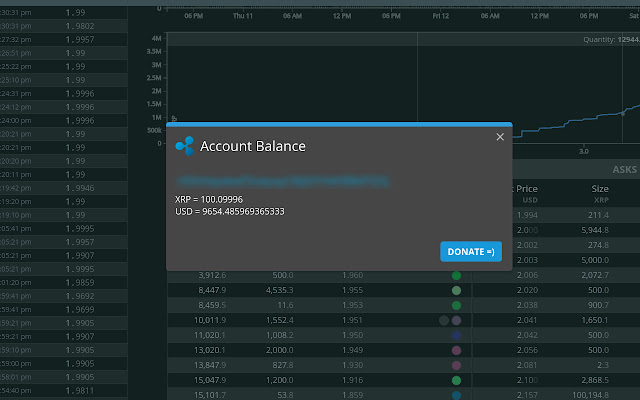The image size is (640, 400).
Task: Click the trade price 1.9859 in the trades list
Action: 80,282
